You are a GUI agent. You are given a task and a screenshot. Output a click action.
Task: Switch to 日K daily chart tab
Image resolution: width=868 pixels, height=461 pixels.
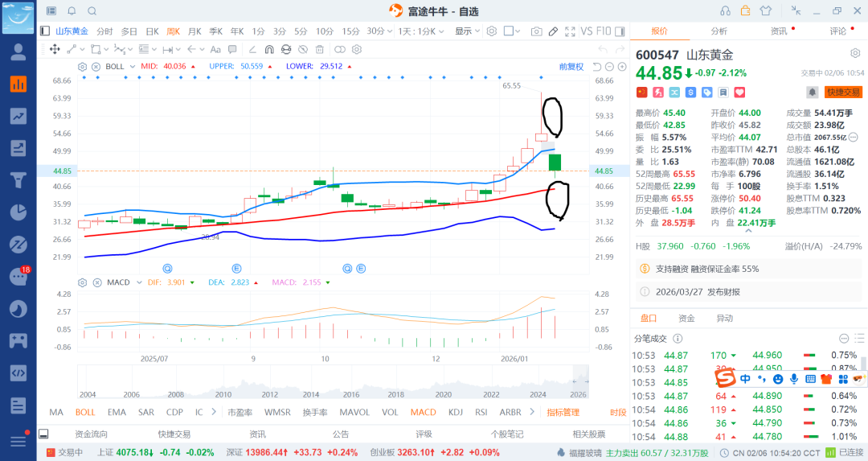point(152,31)
